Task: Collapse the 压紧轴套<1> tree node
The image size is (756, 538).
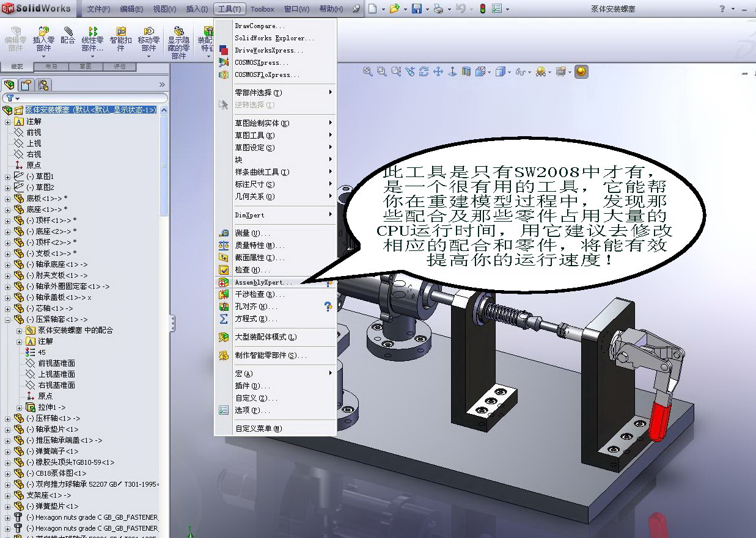Action: [7, 319]
